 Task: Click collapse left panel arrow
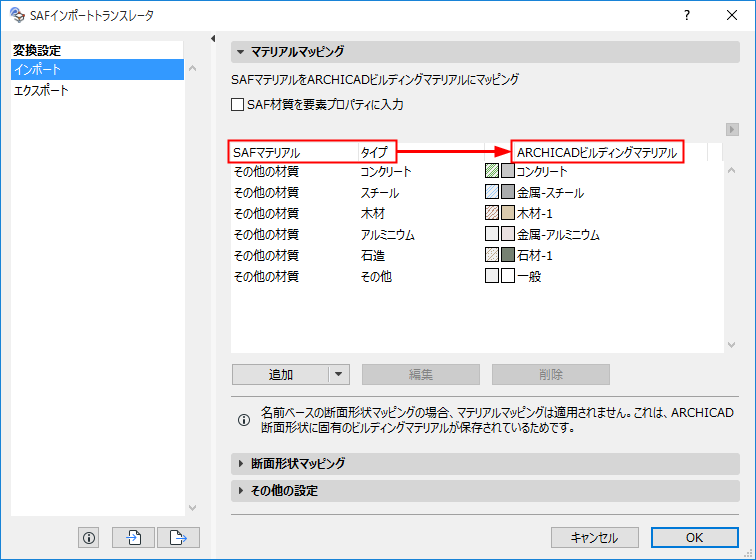pos(213,39)
